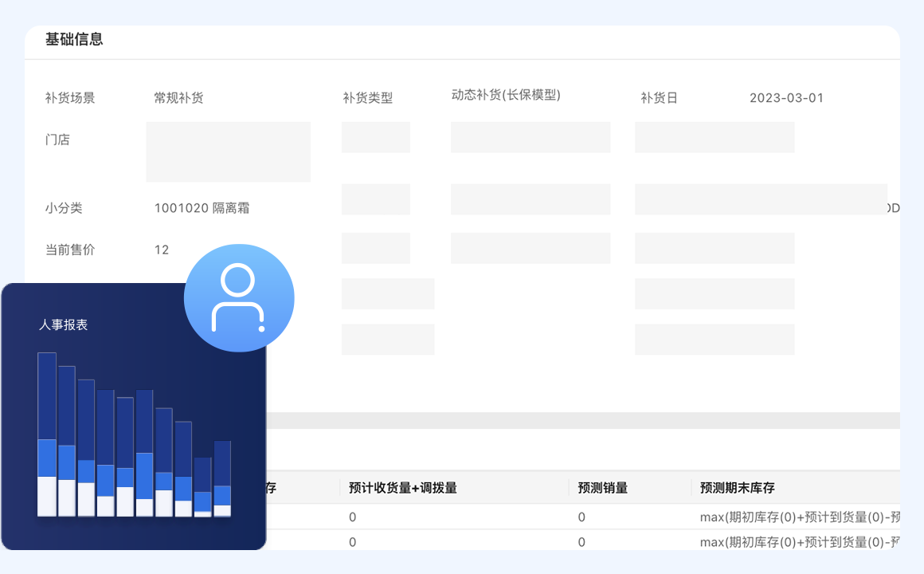This screenshot has width=924, height=574.
Task: Click the 补货类型 field label
Action: click(x=367, y=98)
